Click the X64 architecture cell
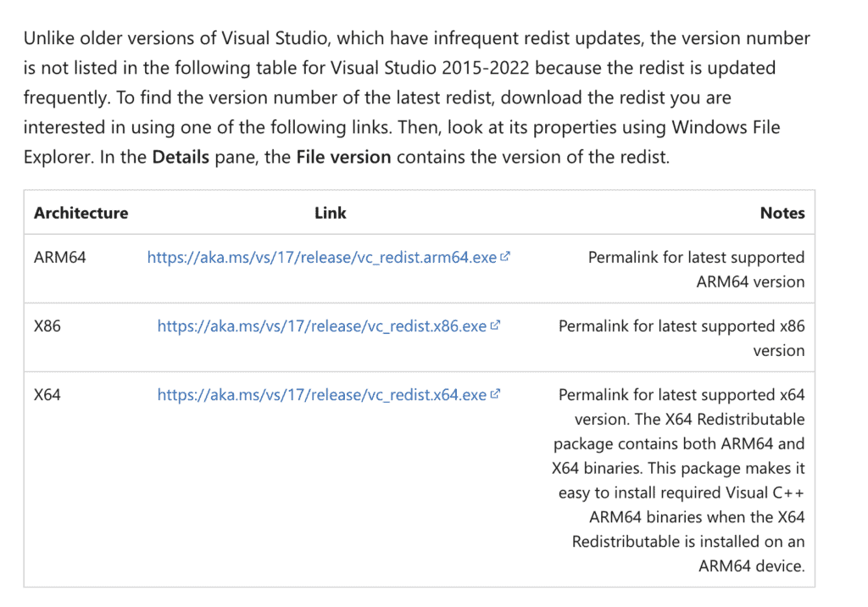Viewport: 868px width, 607px height. click(47, 395)
